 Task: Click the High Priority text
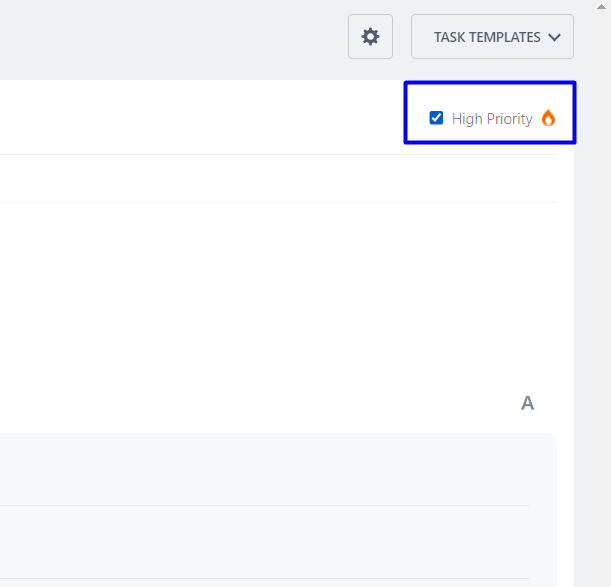[x=492, y=119]
